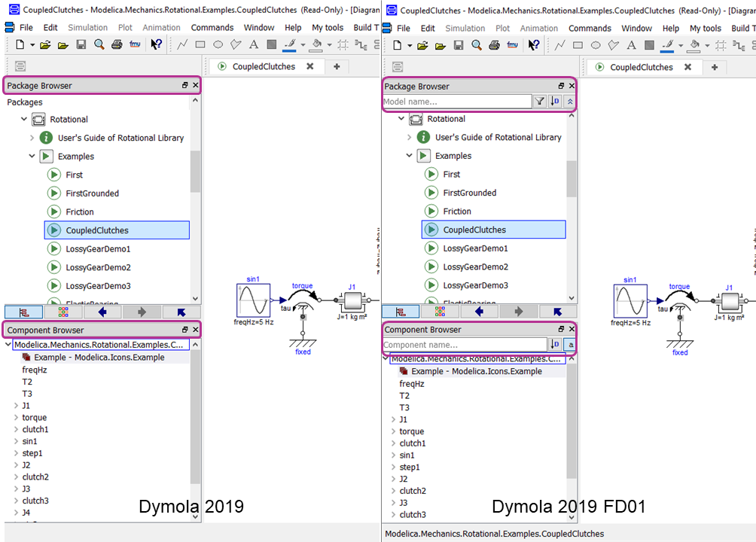
Task: Click the Print icon in Dymola 2019 toolbar
Action: click(x=117, y=45)
